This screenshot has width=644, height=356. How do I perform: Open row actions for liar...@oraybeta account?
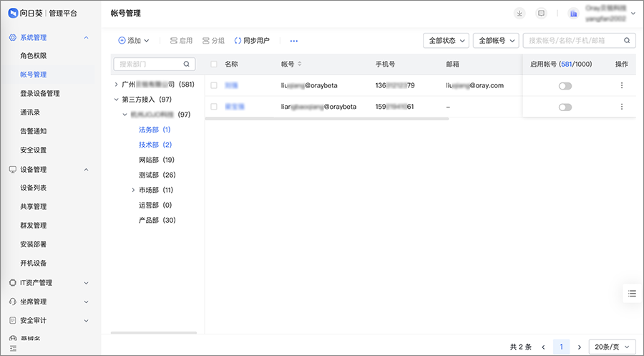click(621, 107)
